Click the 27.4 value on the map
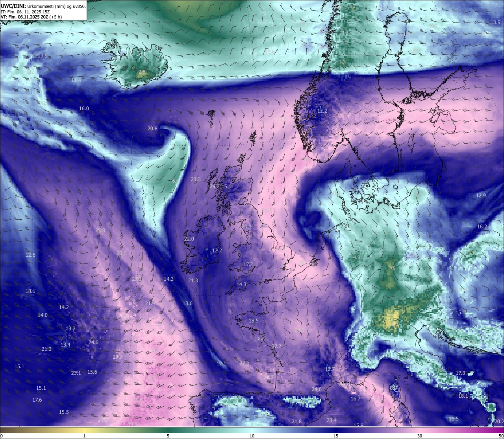 (259, 339)
